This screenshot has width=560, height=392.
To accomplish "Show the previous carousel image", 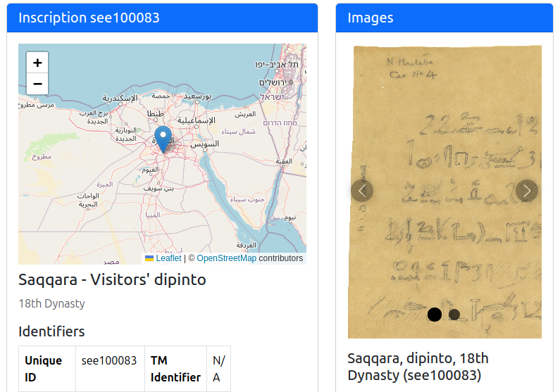I will click(362, 190).
